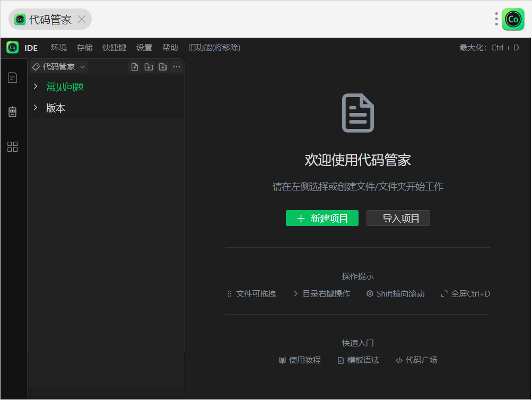
Task: Click the 导入项目 button
Action: [x=398, y=219]
